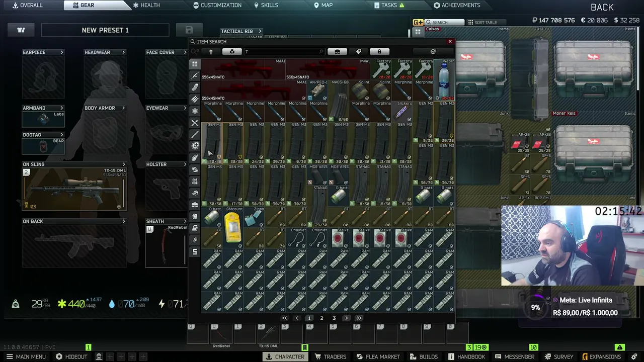Click the stash Search field
This screenshot has width=644, height=362.
coord(445,23)
